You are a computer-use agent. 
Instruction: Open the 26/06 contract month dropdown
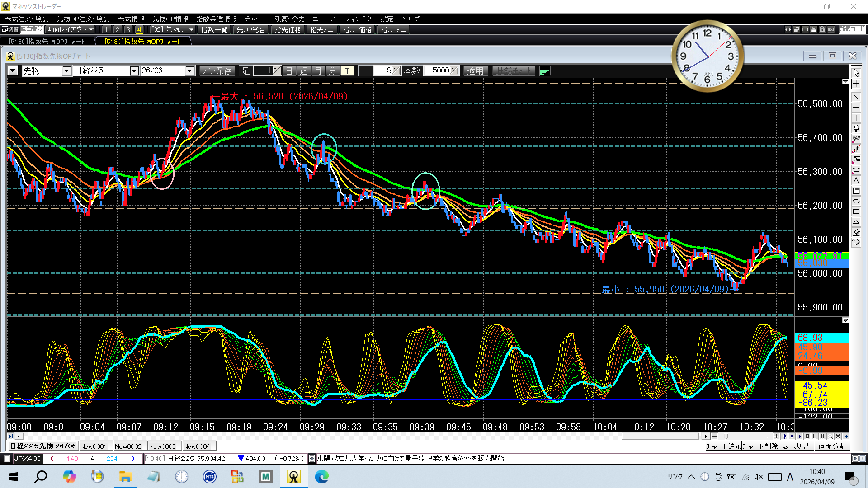click(190, 71)
